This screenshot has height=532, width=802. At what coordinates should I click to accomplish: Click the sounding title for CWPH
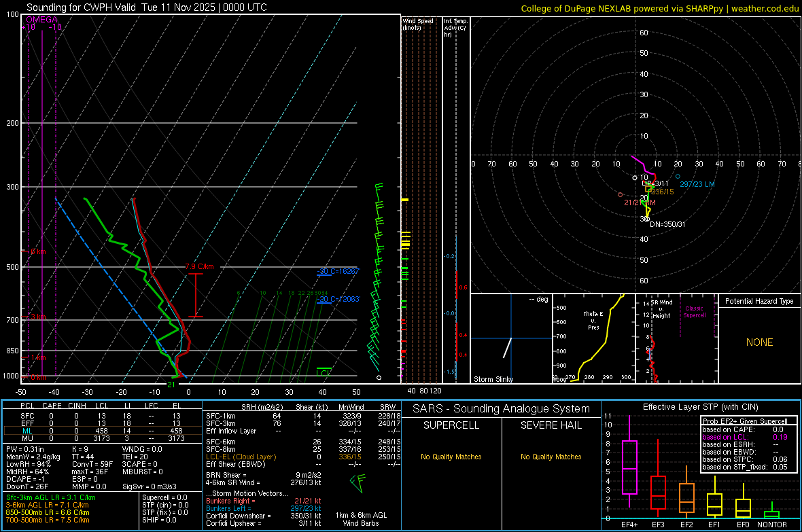coord(146,7)
